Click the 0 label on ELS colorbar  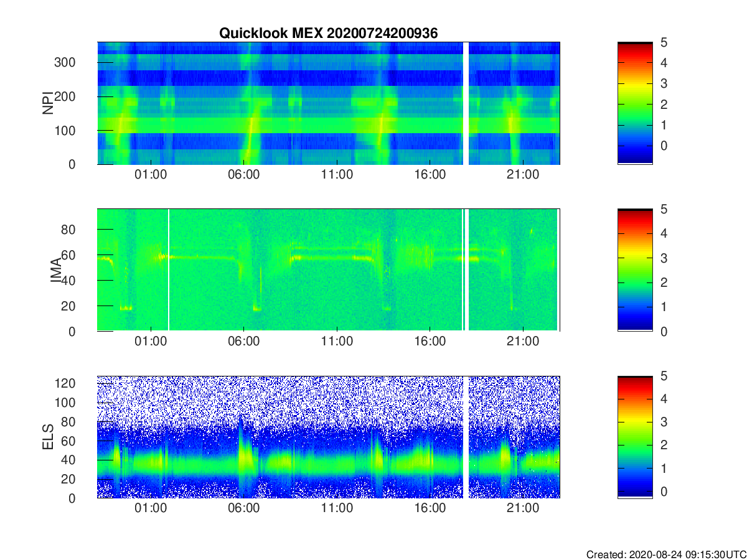664,492
